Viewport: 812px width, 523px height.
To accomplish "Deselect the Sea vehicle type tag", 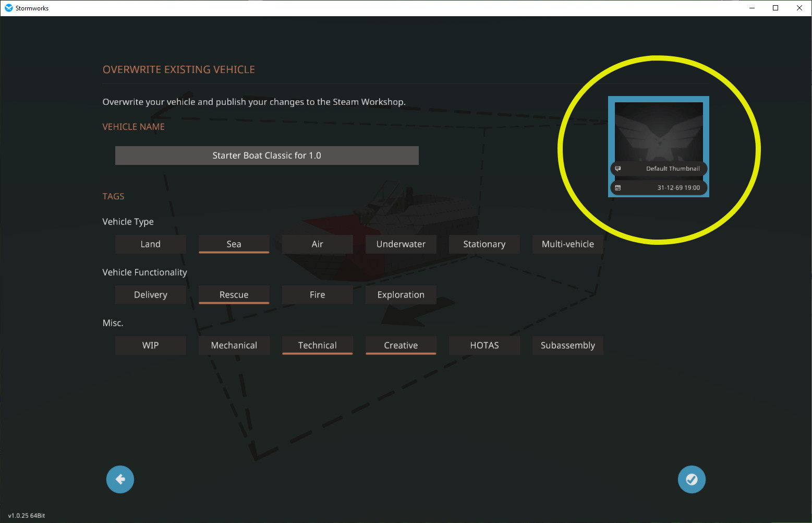I will coord(234,244).
